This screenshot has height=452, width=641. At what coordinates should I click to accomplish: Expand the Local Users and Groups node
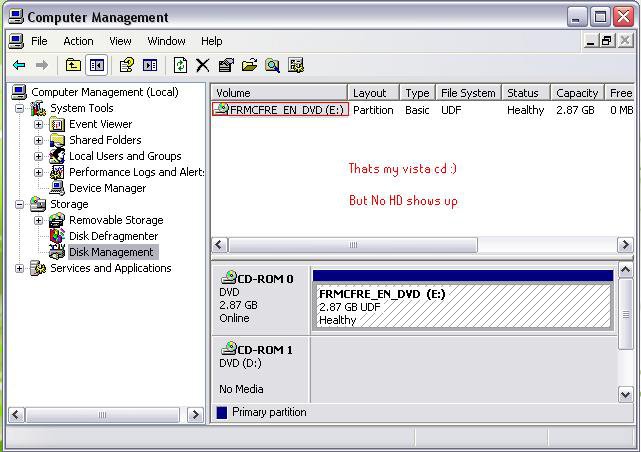(38, 156)
